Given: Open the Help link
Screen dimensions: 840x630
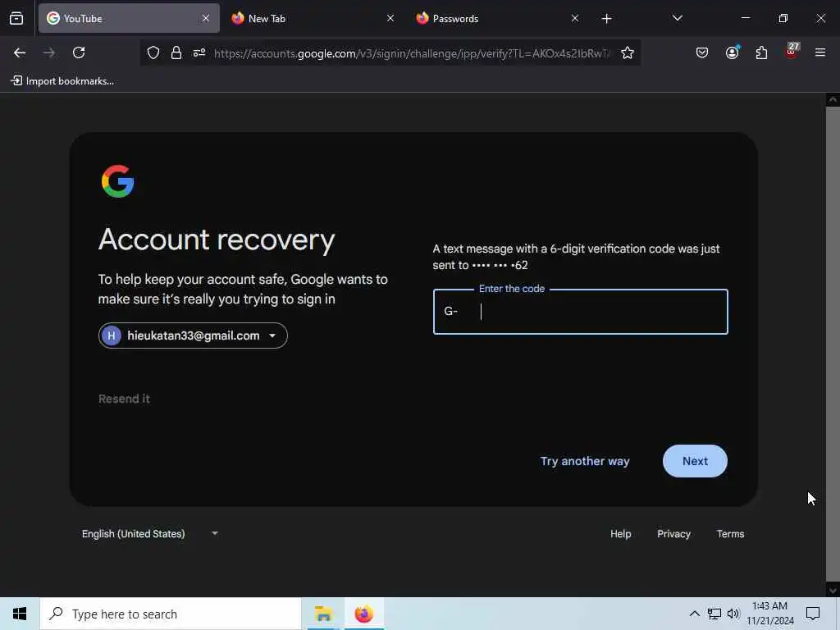Looking at the screenshot, I should coord(620,534).
